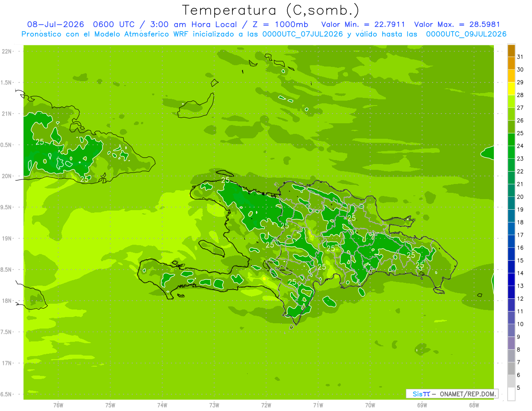Click the '74W' longitude axis label

click(x=162, y=405)
